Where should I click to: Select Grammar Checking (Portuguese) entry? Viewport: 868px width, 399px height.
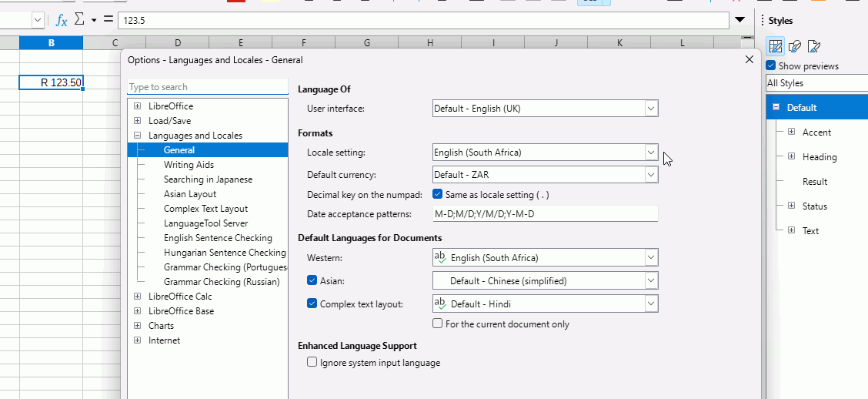click(226, 267)
